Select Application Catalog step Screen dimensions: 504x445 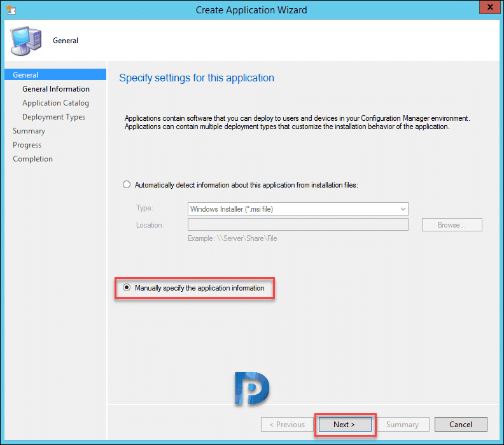[55, 103]
